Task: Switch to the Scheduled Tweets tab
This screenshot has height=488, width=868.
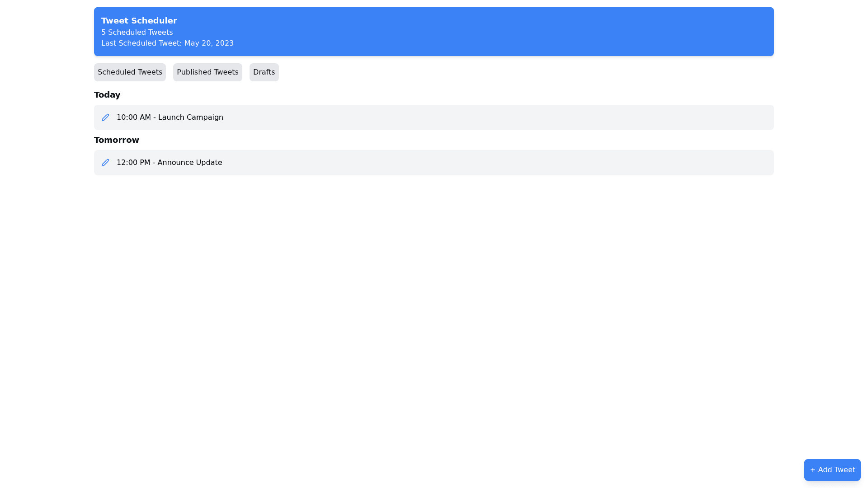Action: coord(130,72)
